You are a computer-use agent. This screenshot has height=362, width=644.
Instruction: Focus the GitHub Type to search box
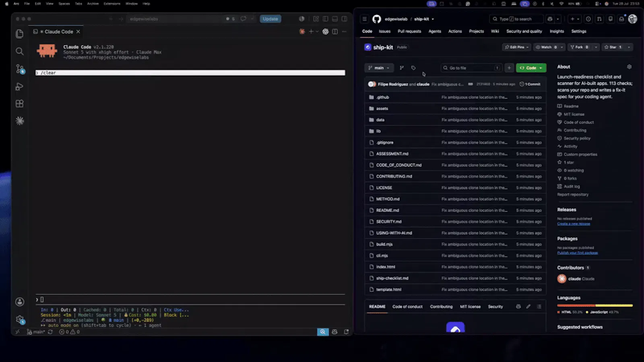pos(516,19)
